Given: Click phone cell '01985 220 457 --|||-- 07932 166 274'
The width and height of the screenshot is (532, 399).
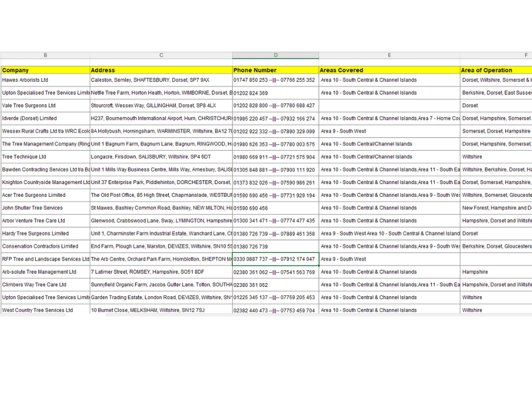Looking at the screenshot, I should coord(276,119).
